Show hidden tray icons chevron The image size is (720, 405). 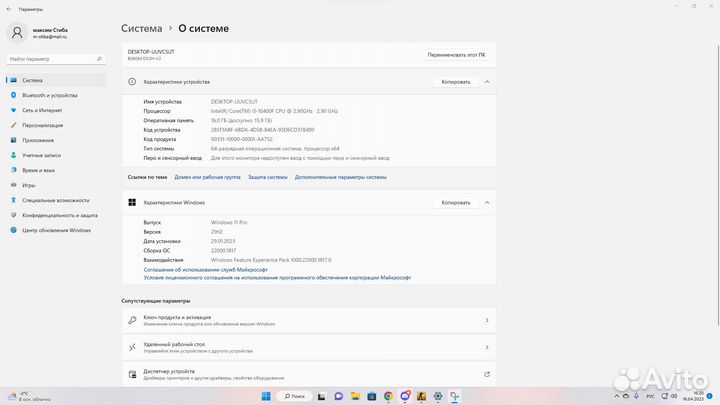[616, 396]
